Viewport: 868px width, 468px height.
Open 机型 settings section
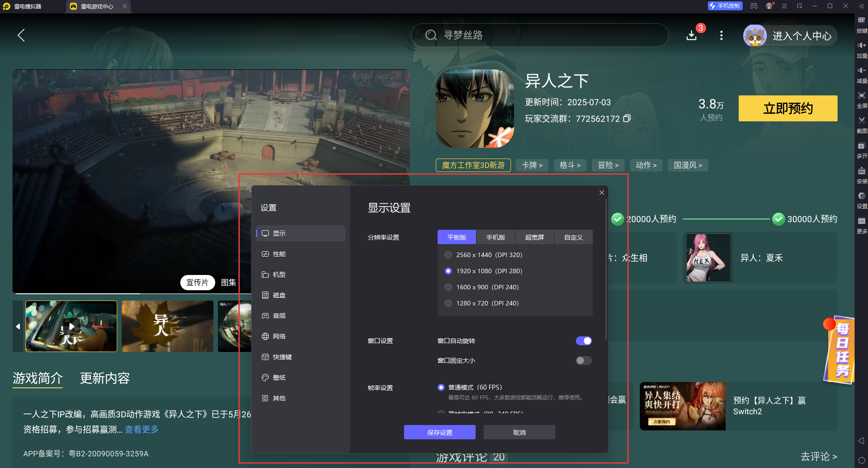(301, 275)
